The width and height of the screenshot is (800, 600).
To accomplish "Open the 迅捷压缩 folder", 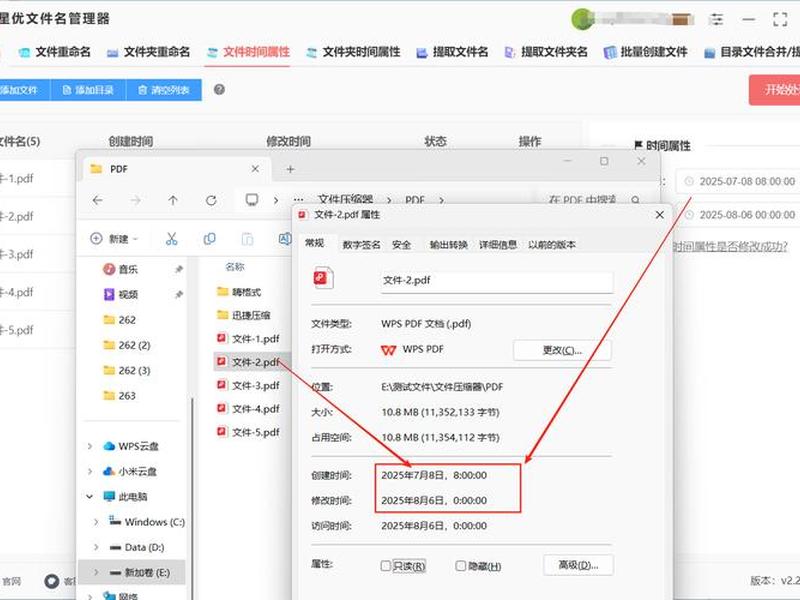I will pyautogui.click(x=244, y=315).
